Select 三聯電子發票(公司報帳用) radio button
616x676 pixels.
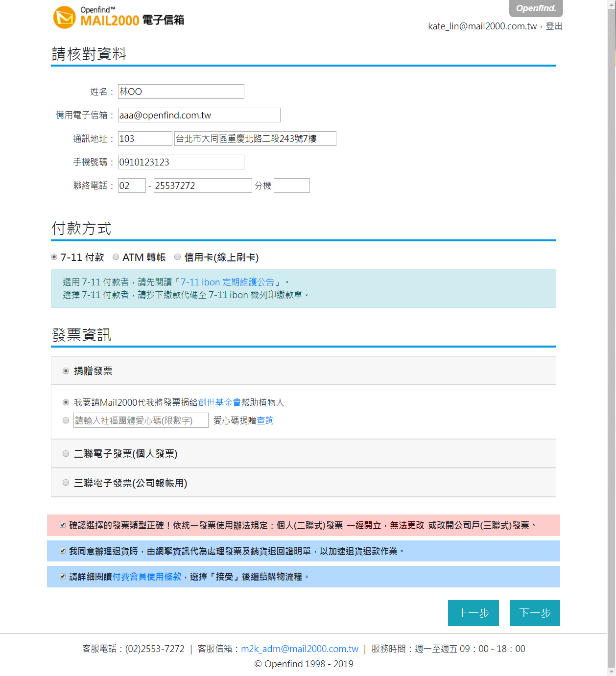point(66,483)
